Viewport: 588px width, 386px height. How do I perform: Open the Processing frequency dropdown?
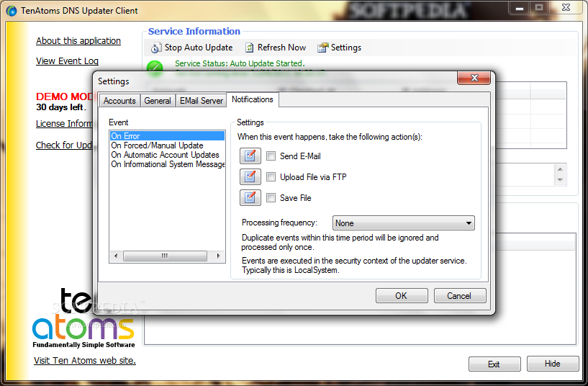tap(404, 223)
